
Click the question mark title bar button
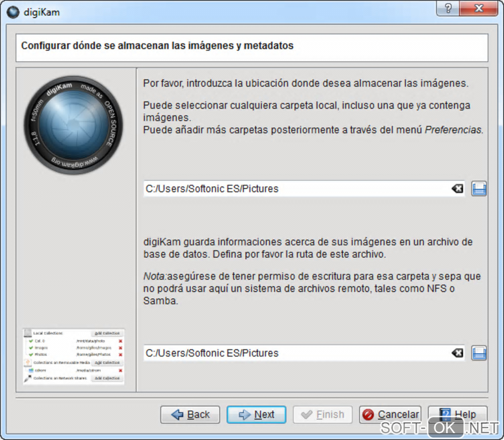[448, 8]
